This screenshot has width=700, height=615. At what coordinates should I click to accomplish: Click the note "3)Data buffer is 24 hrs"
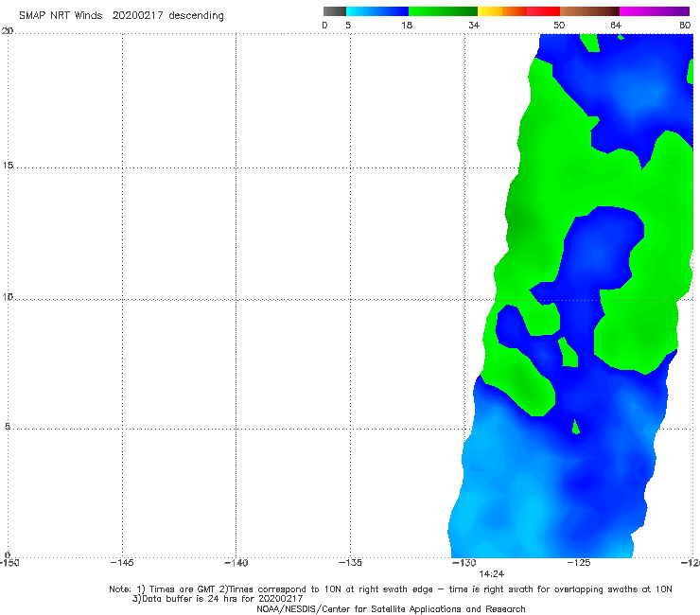[218, 599]
